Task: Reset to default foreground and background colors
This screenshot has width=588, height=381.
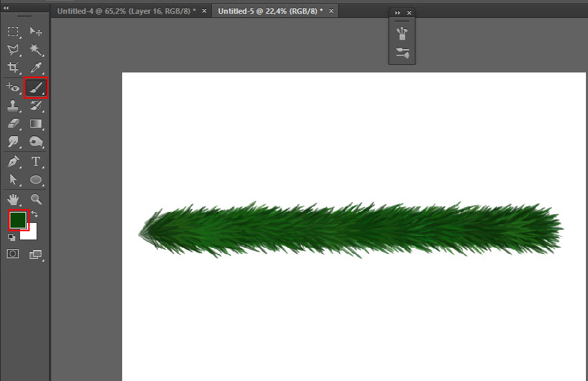Action: 12,237
